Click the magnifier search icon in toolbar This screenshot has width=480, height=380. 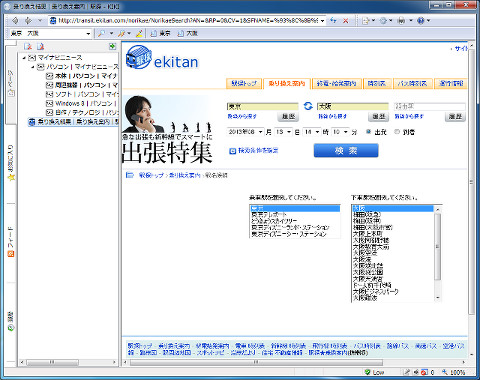click(x=101, y=33)
